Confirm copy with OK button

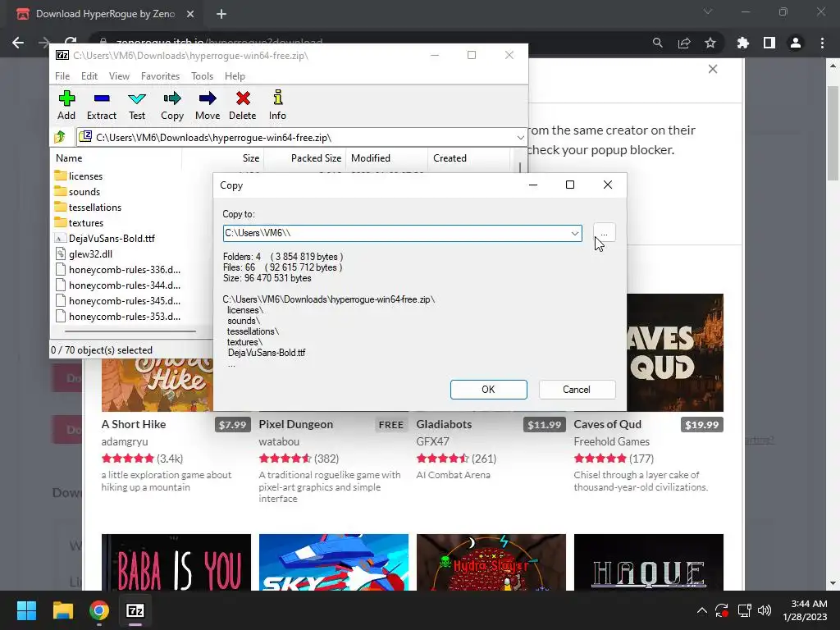[489, 390]
